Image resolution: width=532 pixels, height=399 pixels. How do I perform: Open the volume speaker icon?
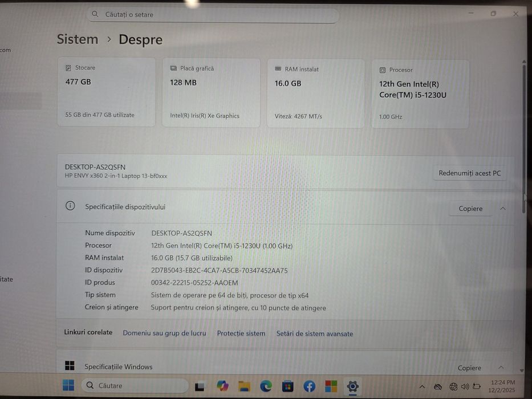tap(465, 386)
